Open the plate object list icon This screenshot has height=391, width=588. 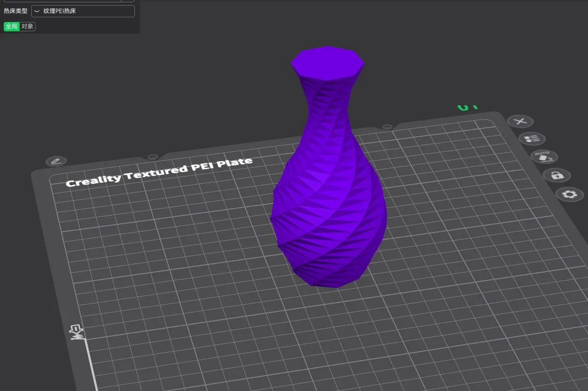coord(532,138)
